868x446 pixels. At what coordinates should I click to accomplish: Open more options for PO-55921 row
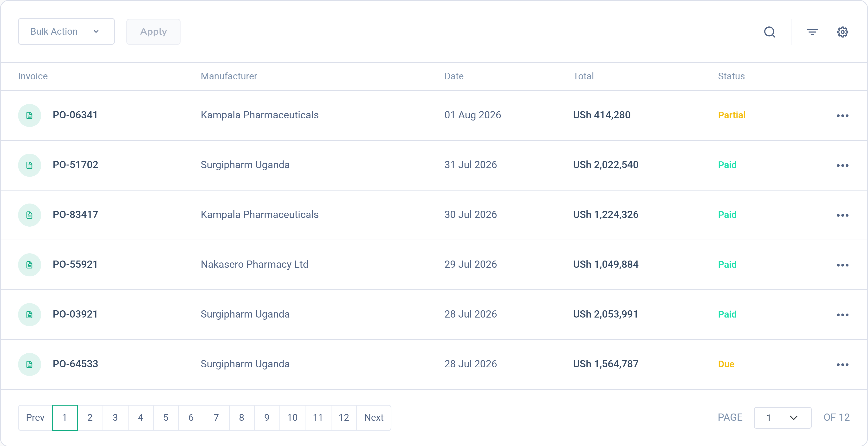click(842, 265)
